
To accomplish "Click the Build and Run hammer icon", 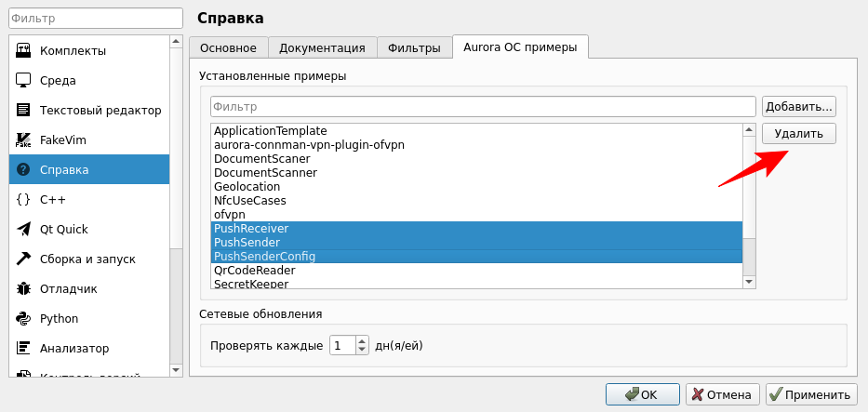I will coord(24,259).
